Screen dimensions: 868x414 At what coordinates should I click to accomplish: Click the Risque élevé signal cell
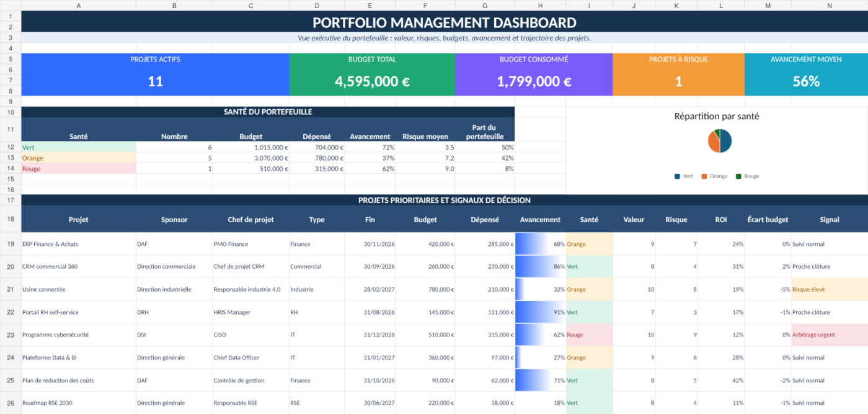(830, 289)
